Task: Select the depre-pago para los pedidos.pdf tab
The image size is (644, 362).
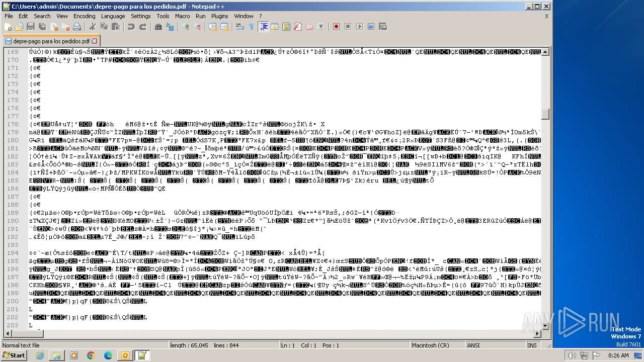Action: 51,41
